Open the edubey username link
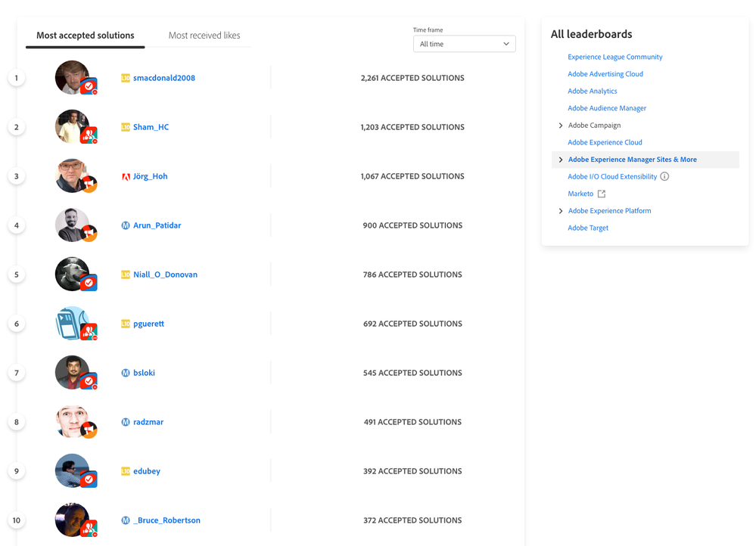 [147, 471]
